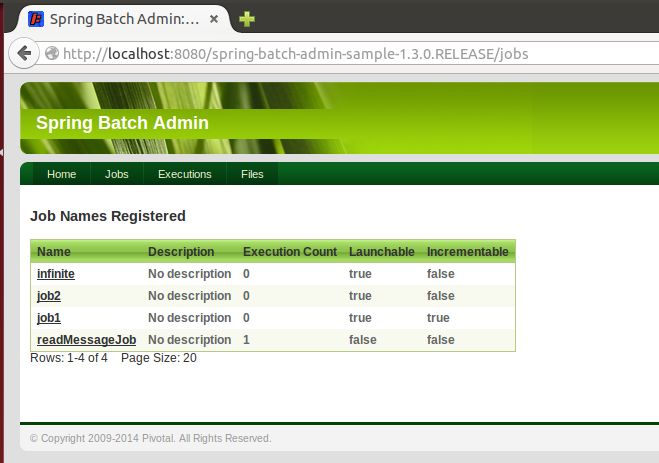Open the job1 link
Viewport: 659px width, 463px height.
click(49, 318)
